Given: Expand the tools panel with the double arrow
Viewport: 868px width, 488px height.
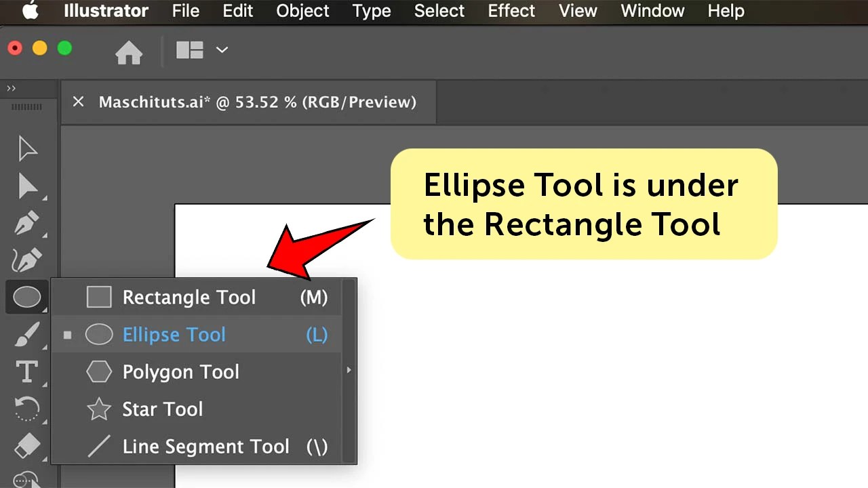Looking at the screenshot, I should tap(11, 88).
